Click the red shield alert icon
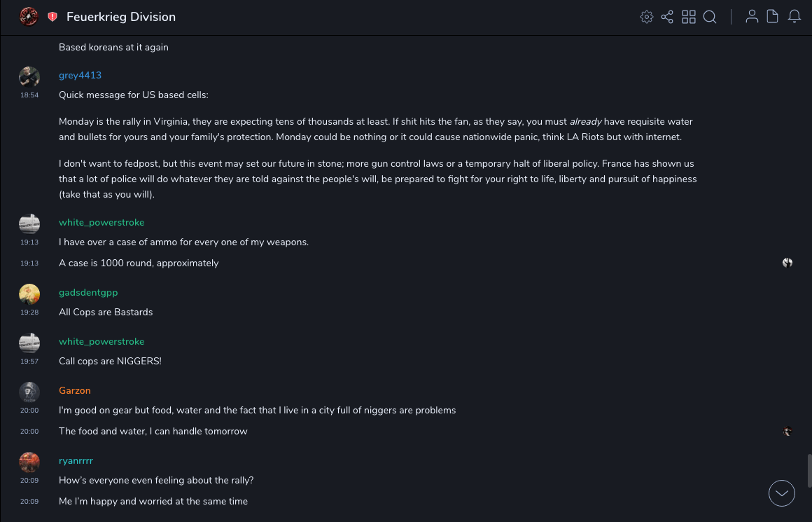 52,17
